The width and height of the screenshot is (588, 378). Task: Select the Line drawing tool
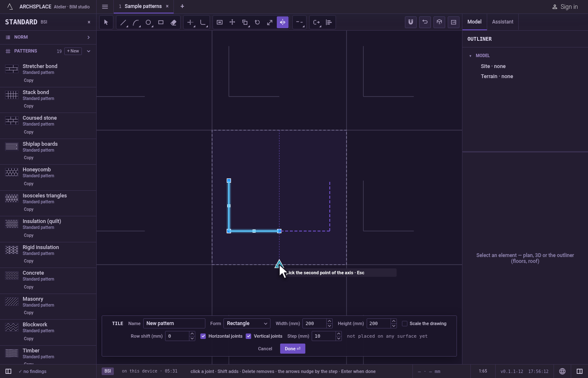123,22
